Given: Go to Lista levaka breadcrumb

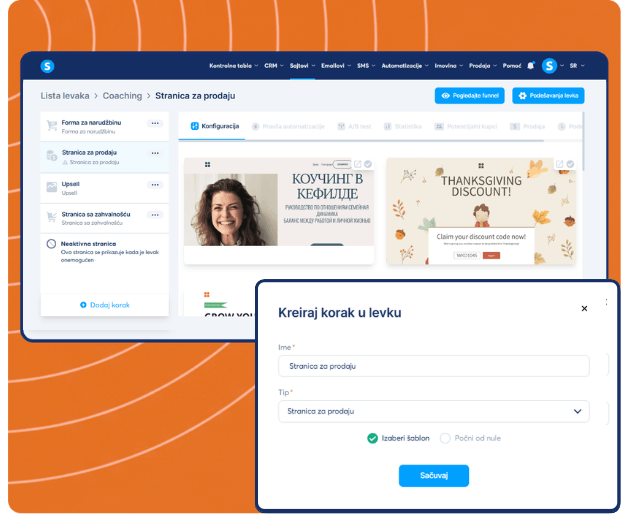Looking at the screenshot, I should [x=65, y=96].
